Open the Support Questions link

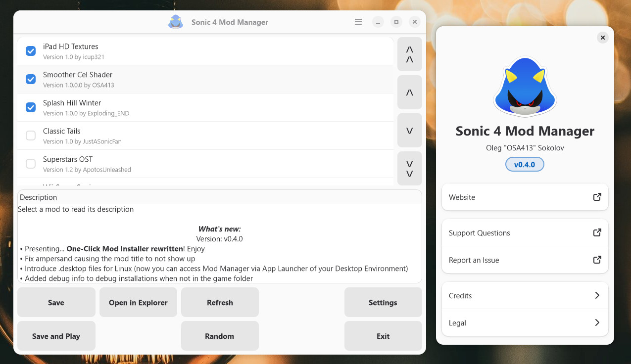coord(525,232)
